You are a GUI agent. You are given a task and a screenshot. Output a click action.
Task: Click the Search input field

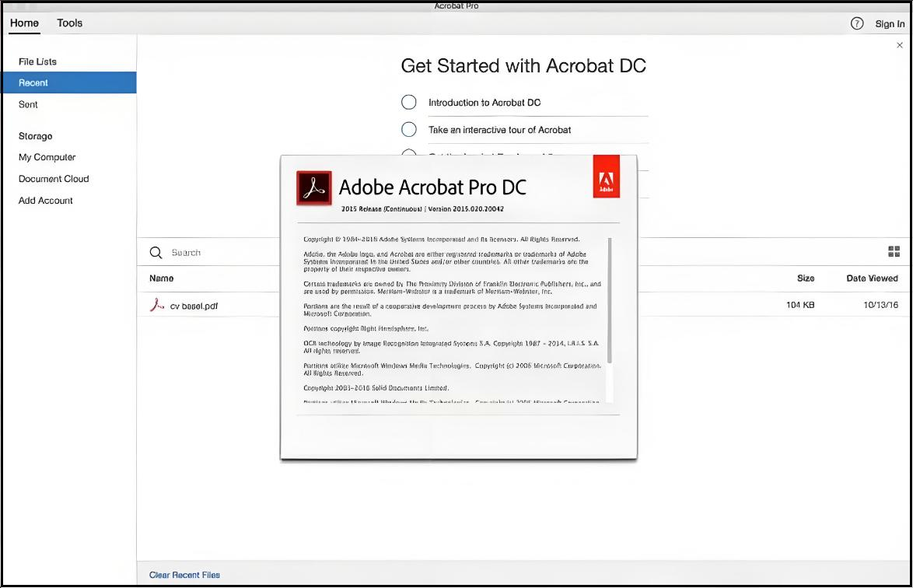point(186,253)
